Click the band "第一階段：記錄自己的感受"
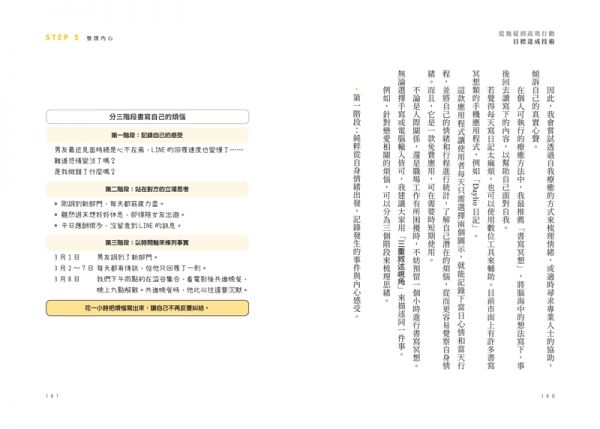600x429 pixels. point(147,135)
